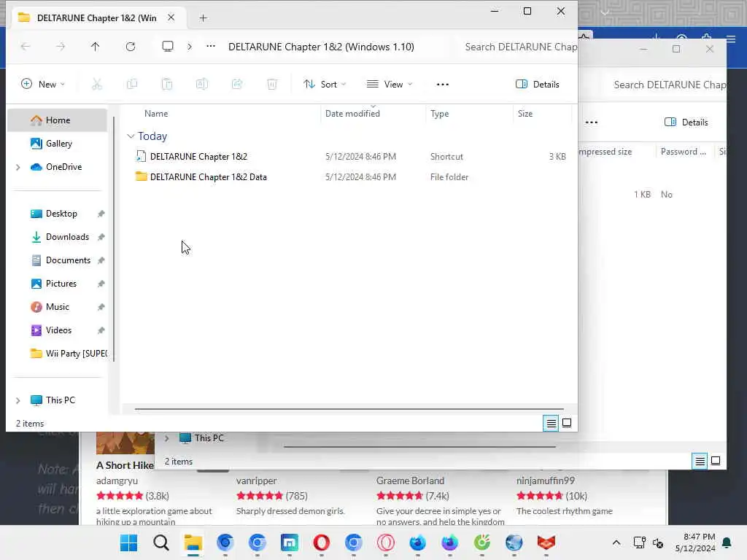This screenshot has height=560, width=747.
Task: Switch back window to thumbnails view
Action: pos(716,461)
